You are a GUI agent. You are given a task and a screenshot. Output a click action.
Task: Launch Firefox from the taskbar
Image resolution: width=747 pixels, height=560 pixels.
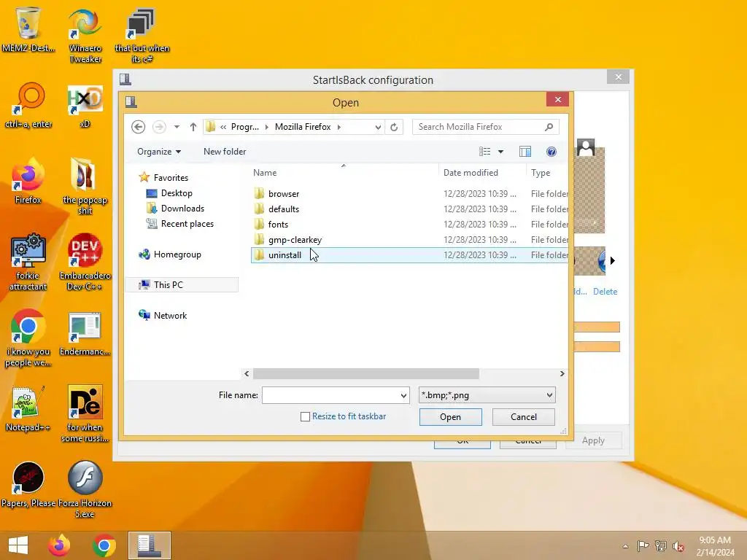[x=59, y=545]
